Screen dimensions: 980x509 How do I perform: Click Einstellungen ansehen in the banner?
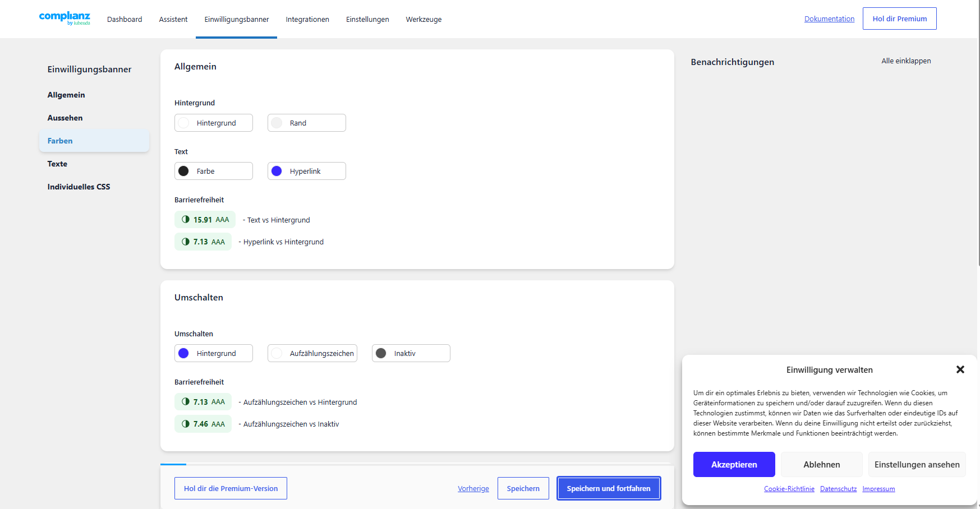[917, 464]
